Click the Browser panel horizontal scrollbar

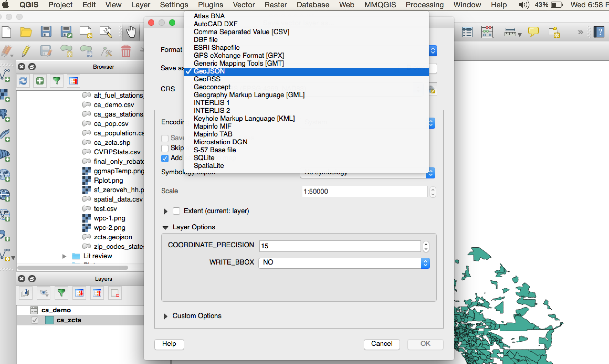(x=73, y=268)
